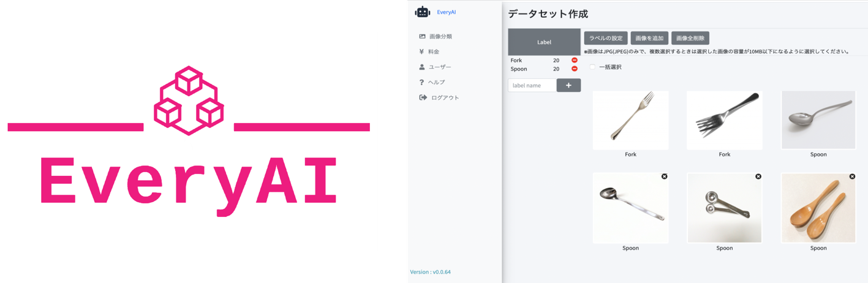Select the Spoon row in the Label list
The image size is (868, 283).
coord(544,69)
